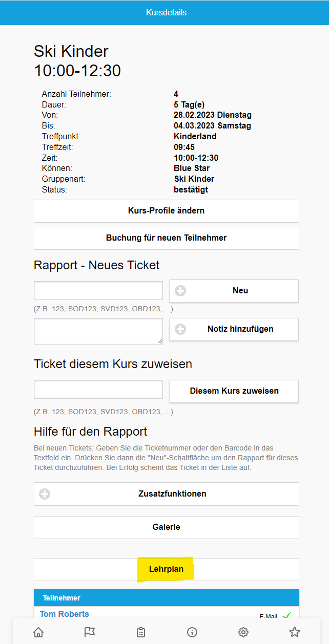Click plus icon on Neu button
329x644 pixels.
coord(180,291)
